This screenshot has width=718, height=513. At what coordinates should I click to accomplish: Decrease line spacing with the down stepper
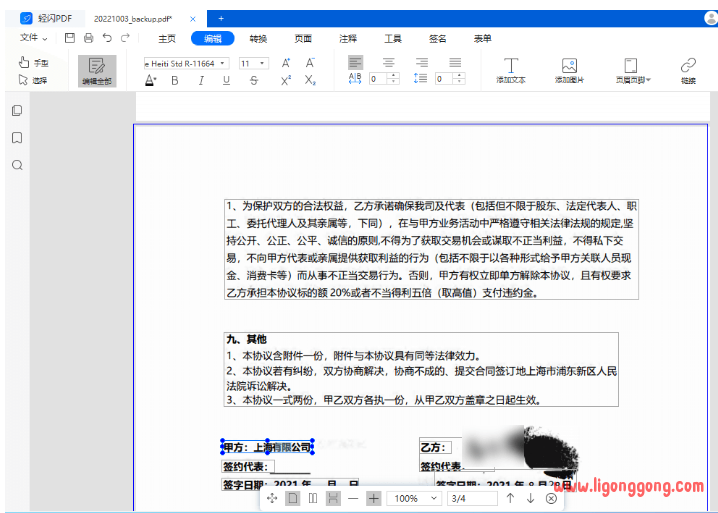tap(459, 82)
